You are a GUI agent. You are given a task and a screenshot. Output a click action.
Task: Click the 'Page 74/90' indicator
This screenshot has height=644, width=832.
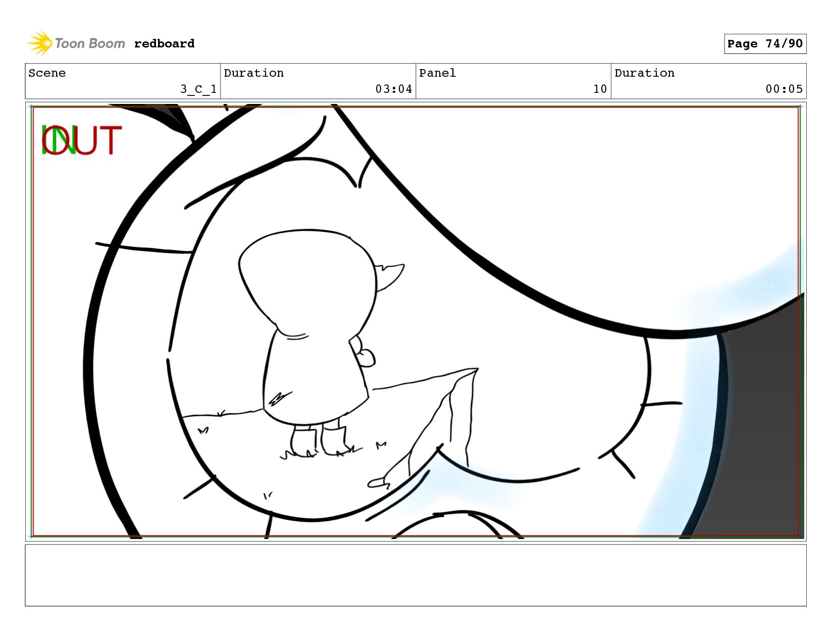pyautogui.click(x=765, y=44)
